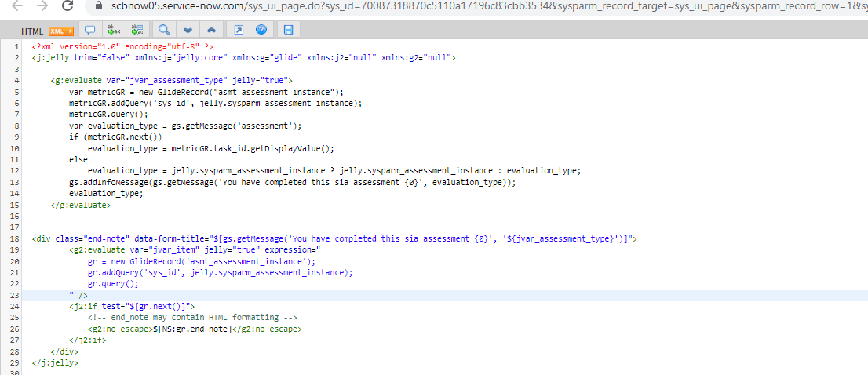
Task: Toggle full screen editor mode
Action: pyautogui.click(x=239, y=30)
